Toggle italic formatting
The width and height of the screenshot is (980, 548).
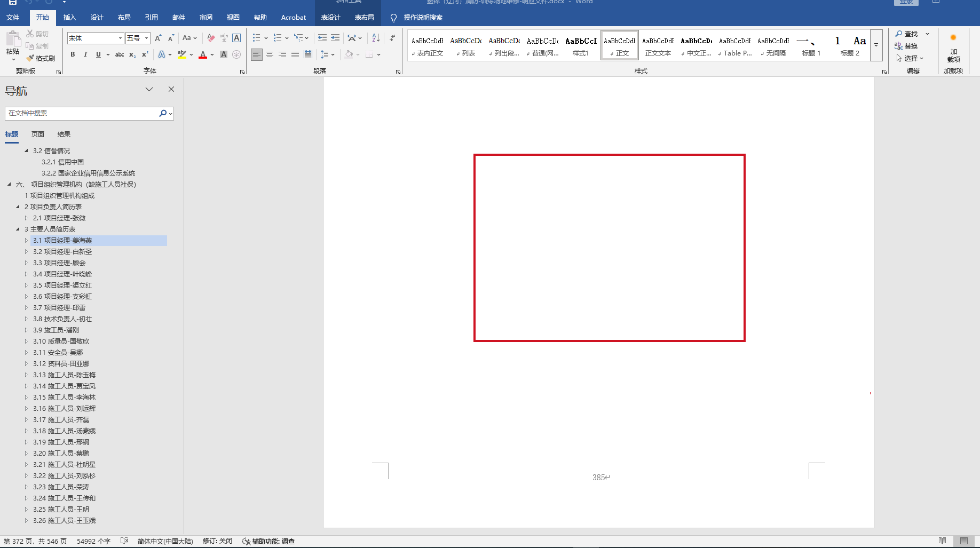point(85,54)
